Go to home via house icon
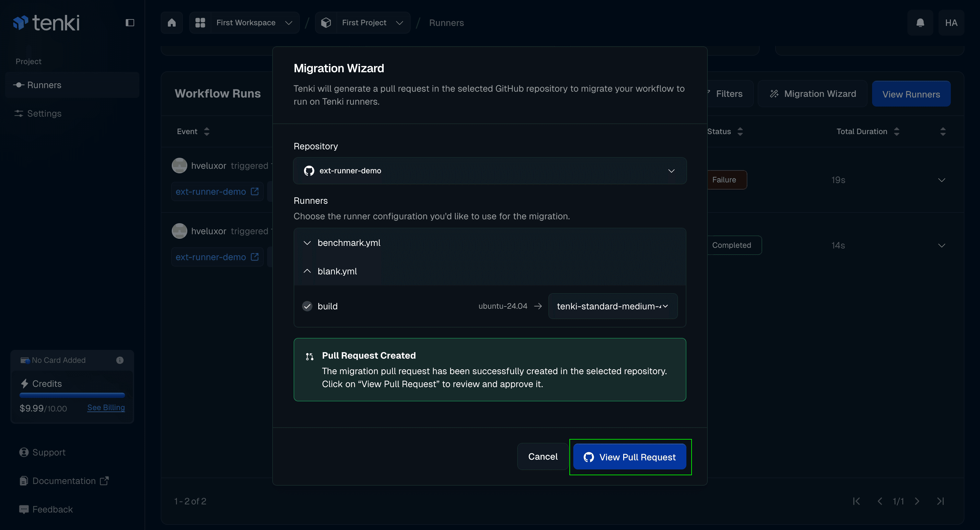The height and width of the screenshot is (530, 980). click(x=171, y=23)
